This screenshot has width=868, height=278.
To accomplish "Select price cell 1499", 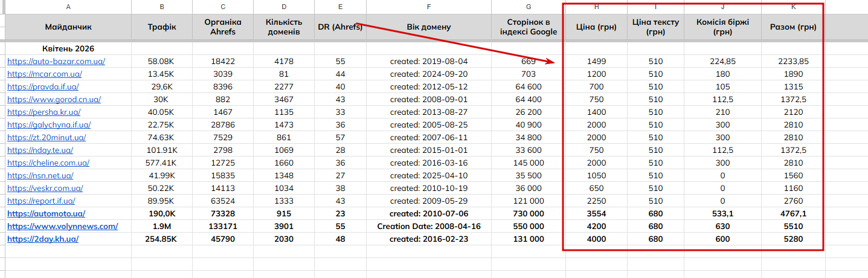I will pos(596,62).
